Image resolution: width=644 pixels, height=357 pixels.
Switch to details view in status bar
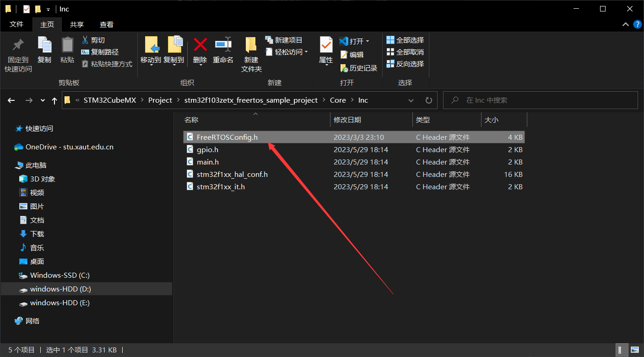(622, 350)
